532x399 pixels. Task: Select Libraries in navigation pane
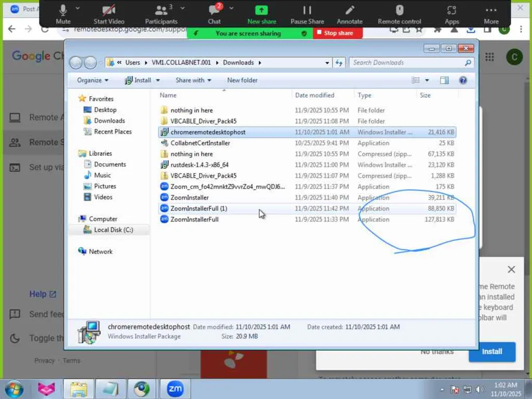(x=96, y=153)
